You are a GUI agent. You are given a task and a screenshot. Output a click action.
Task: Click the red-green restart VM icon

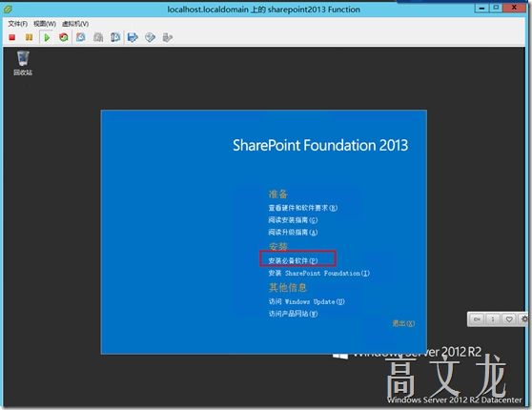[64, 37]
